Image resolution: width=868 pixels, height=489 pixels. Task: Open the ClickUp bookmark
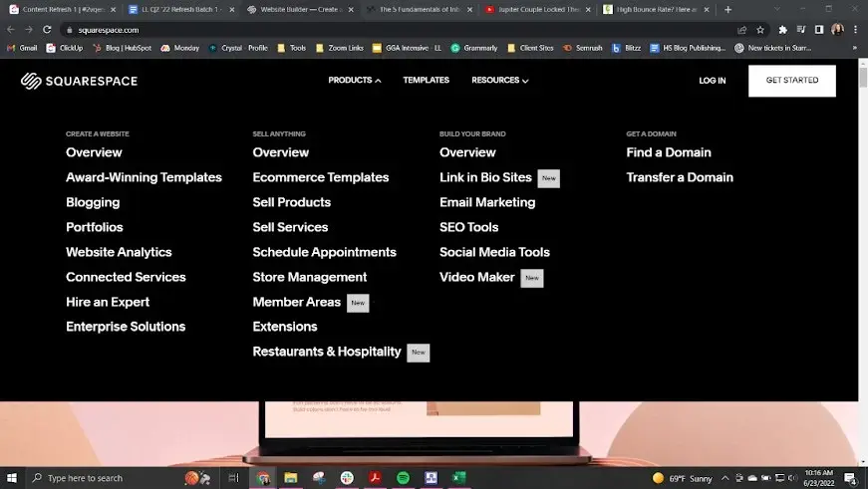pos(65,48)
